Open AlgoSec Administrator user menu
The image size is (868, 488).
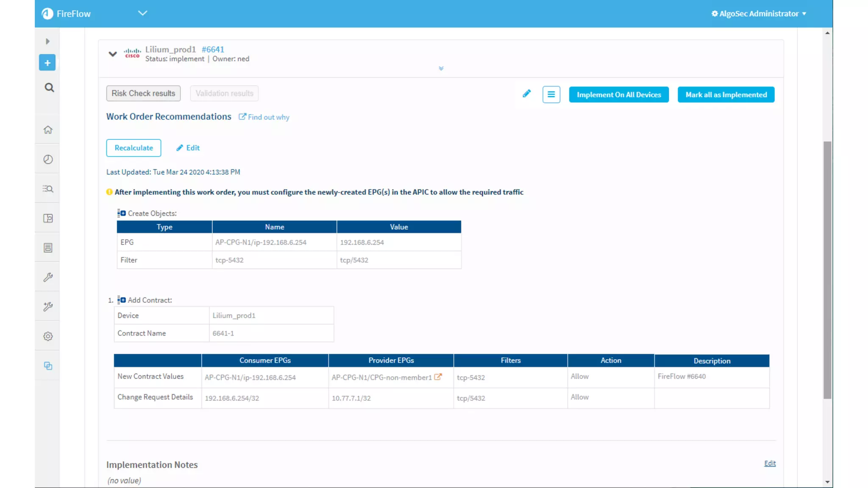coord(758,14)
